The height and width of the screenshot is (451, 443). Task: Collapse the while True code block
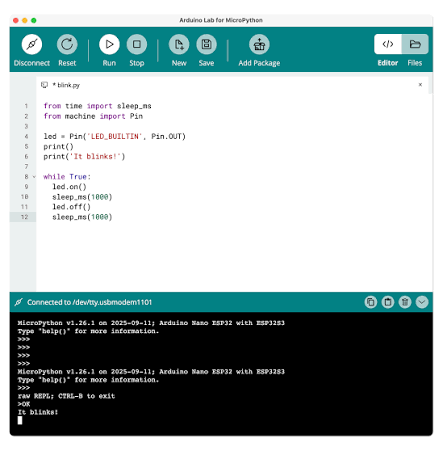[34, 177]
